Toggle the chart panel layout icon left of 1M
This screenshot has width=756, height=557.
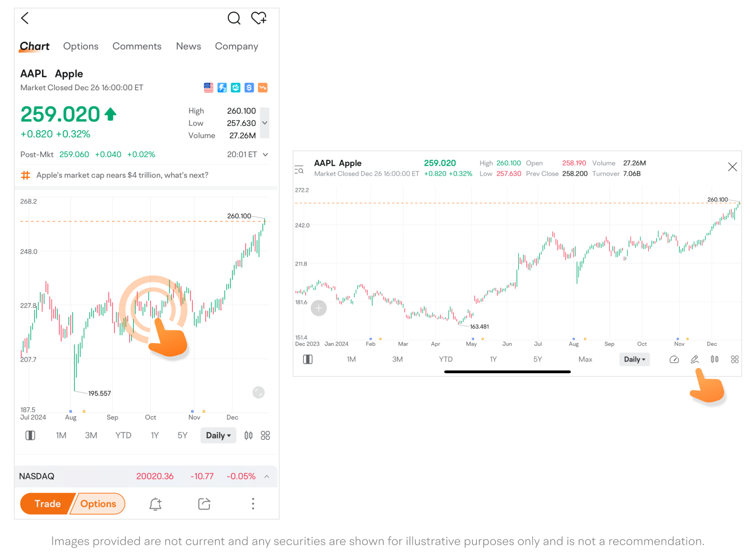pyautogui.click(x=30, y=435)
